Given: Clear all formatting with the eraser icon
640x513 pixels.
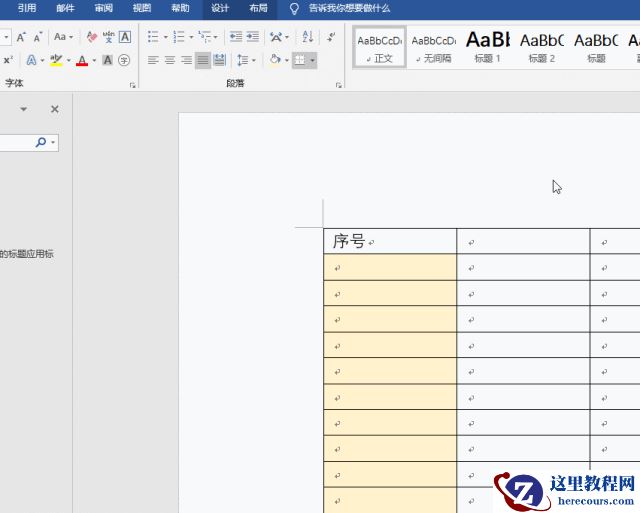Looking at the screenshot, I should click(92, 37).
